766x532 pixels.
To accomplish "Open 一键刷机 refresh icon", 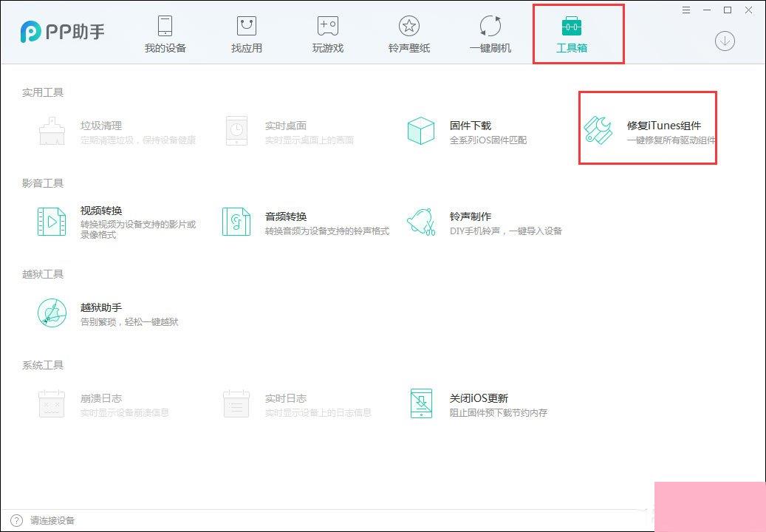I will pyautogui.click(x=490, y=26).
